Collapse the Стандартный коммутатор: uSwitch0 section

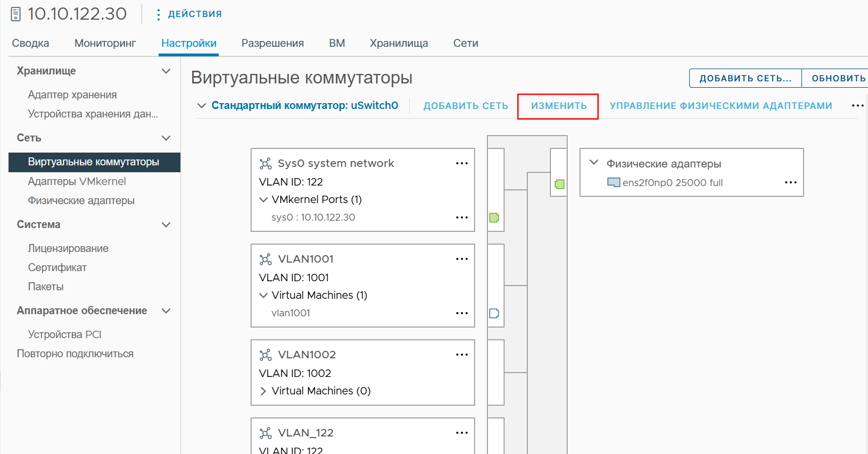(202, 106)
